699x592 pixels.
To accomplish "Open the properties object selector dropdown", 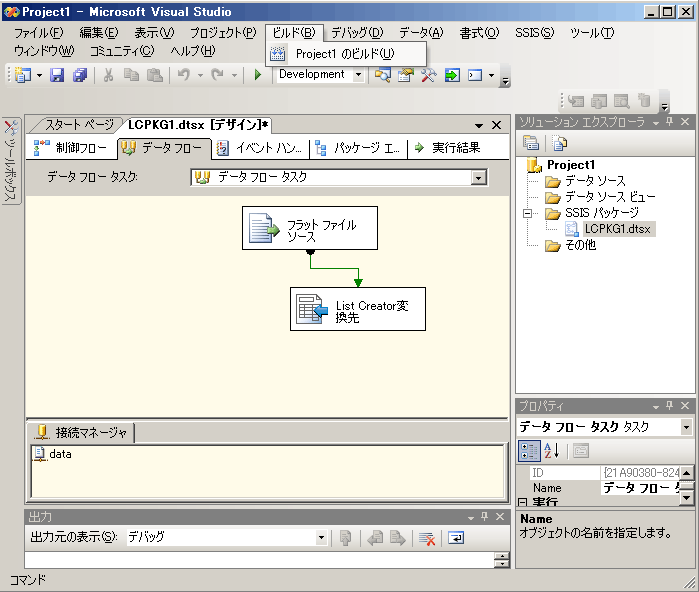I will click(687, 427).
